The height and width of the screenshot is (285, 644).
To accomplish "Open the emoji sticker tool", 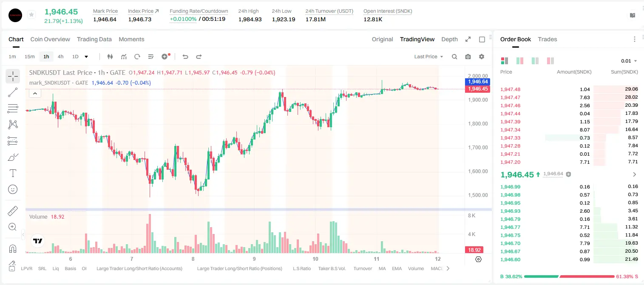I will point(13,189).
